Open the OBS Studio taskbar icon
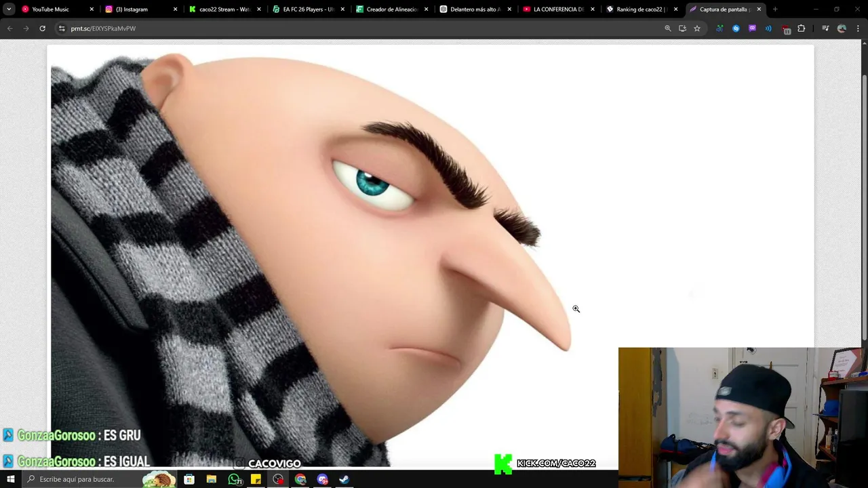 pos(278,479)
